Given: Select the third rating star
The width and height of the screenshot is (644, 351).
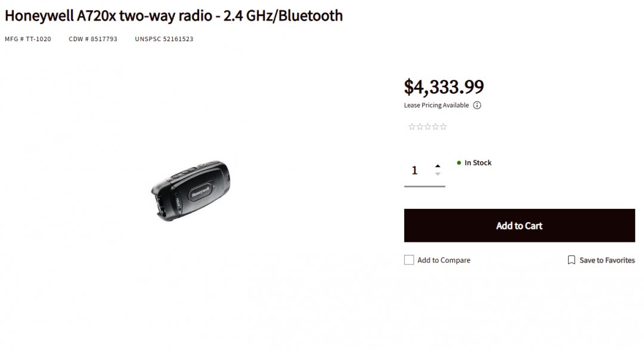Looking at the screenshot, I should click(x=428, y=127).
